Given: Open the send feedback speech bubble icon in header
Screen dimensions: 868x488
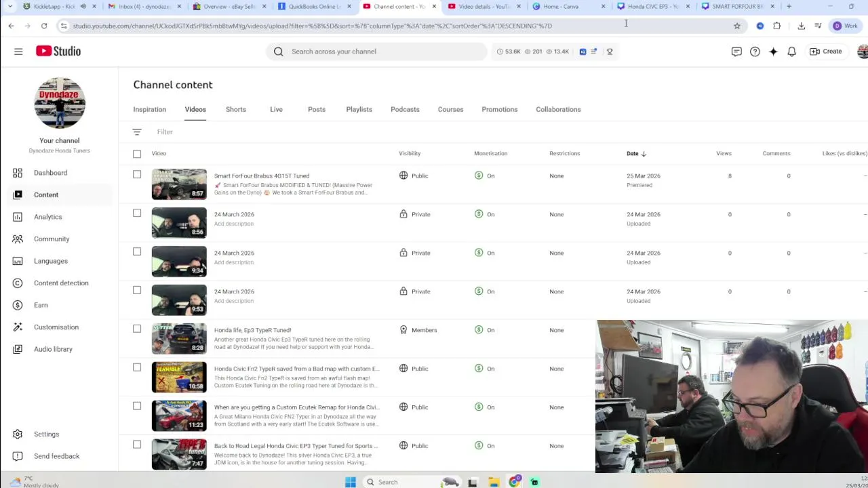Looking at the screenshot, I should [x=736, y=52].
